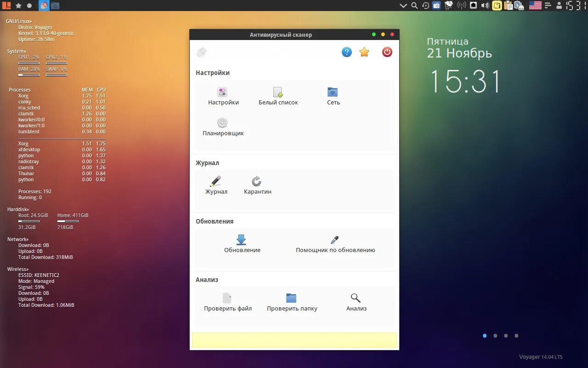Open the user account menu icon
The image size is (588, 368).
(559, 6)
